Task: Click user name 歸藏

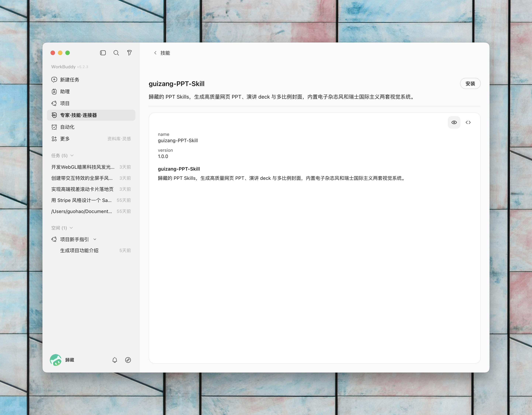Action: [70, 360]
